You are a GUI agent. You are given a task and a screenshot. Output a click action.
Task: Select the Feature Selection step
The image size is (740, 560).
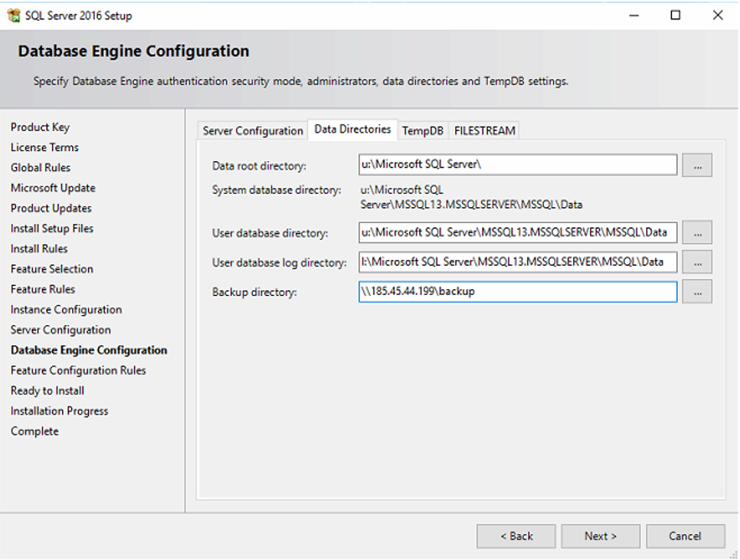click(x=52, y=269)
